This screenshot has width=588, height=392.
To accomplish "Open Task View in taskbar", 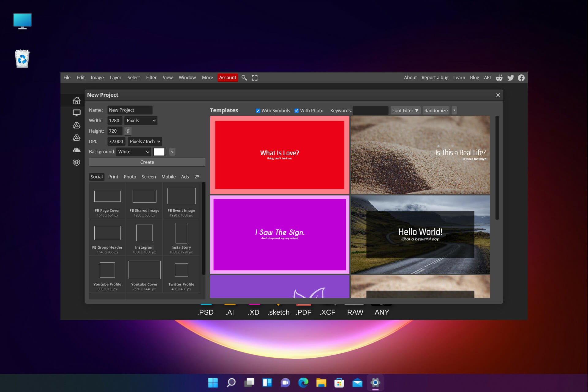I will point(249,383).
